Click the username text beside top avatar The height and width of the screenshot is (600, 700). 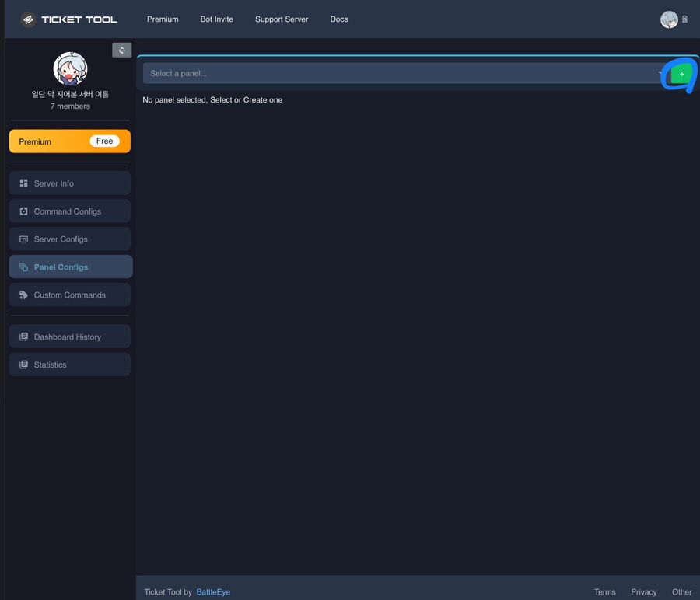coord(684,19)
